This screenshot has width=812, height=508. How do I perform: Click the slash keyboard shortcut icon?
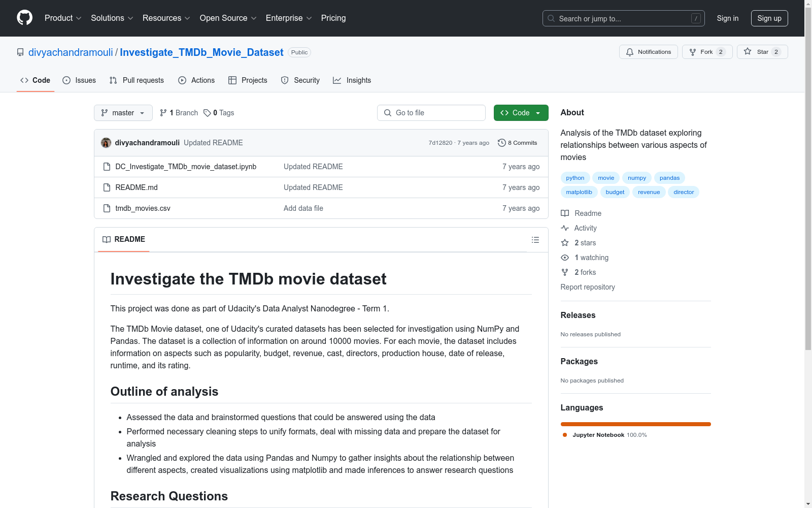pos(696,18)
